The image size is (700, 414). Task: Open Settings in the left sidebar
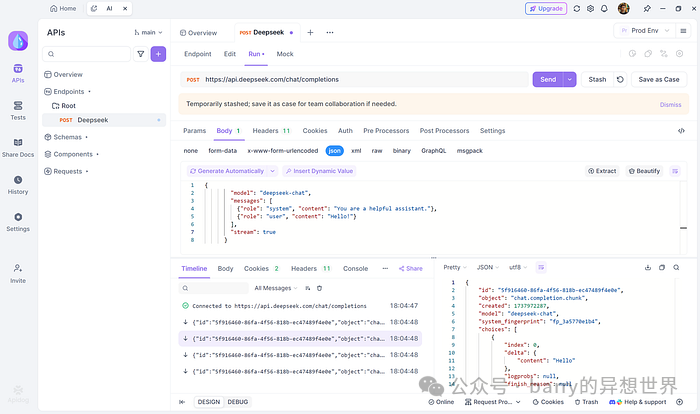click(18, 222)
